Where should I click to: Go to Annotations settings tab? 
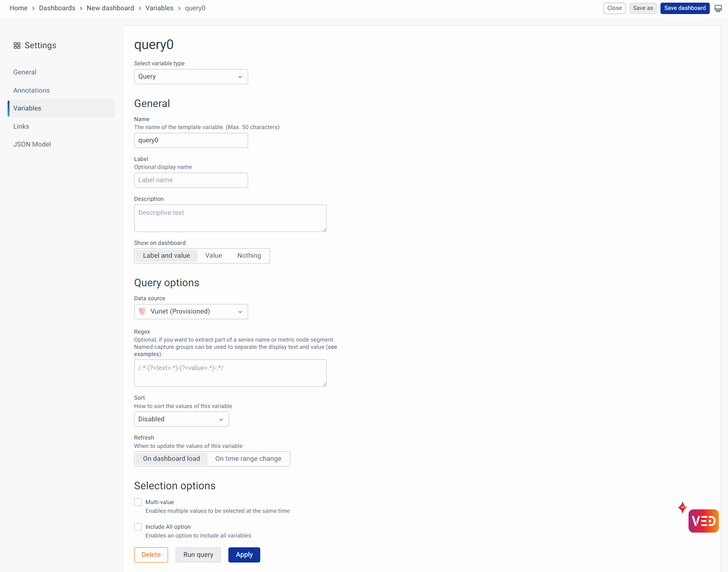[x=31, y=90]
